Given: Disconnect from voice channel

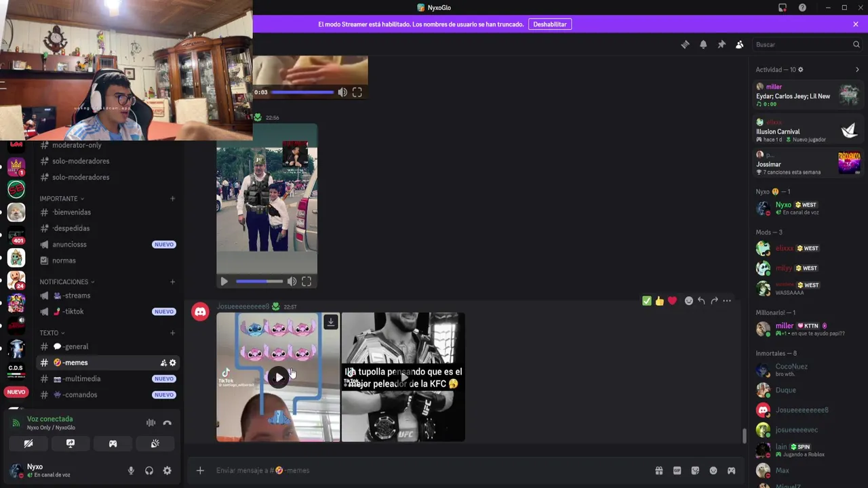Looking at the screenshot, I should 167,423.
